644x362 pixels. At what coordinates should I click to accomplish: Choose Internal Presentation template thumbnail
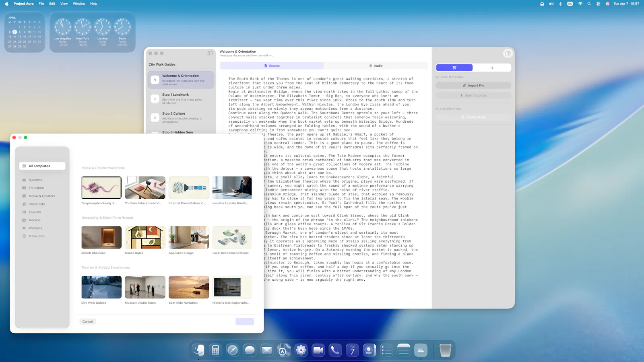pyautogui.click(x=189, y=187)
